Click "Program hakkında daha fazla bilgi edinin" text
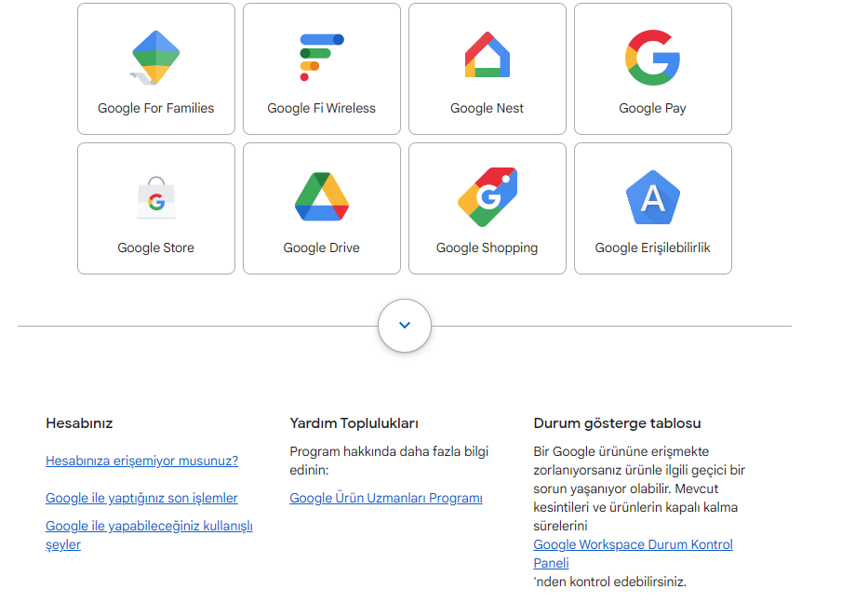Image resolution: width=855 pixels, height=616 pixels. [x=389, y=461]
